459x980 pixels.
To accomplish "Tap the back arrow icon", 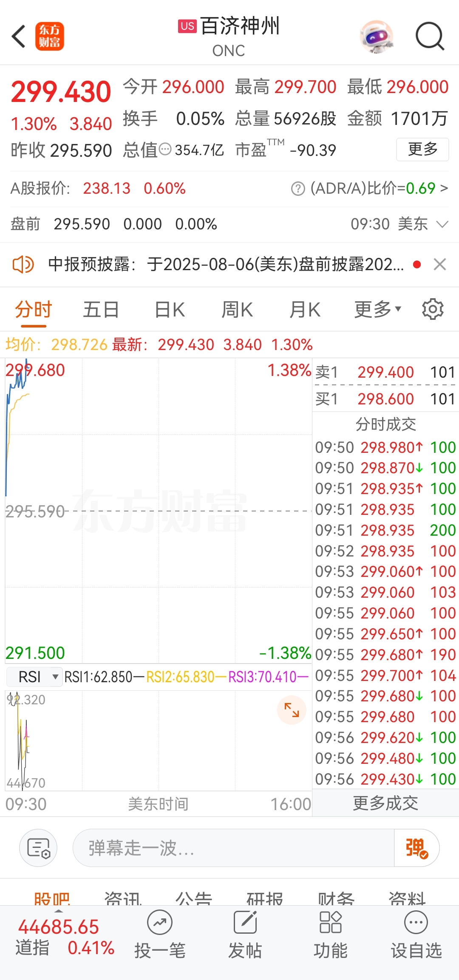I will tap(19, 37).
